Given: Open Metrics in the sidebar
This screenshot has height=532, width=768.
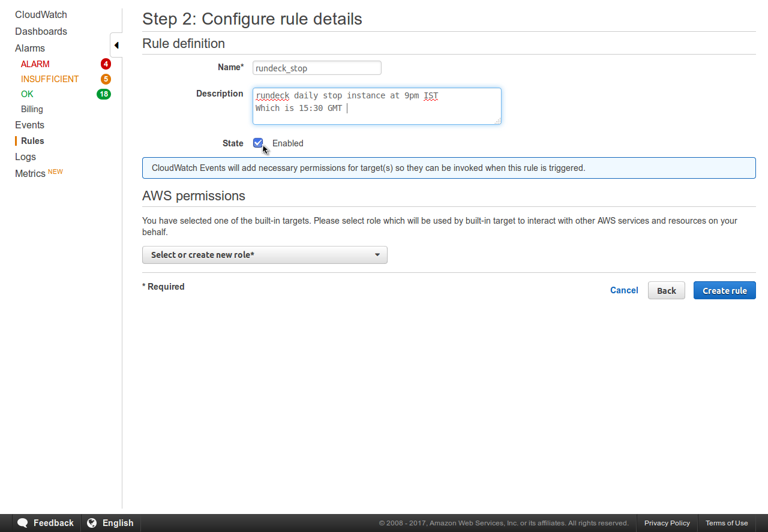Looking at the screenshot, I should (30, 173).
